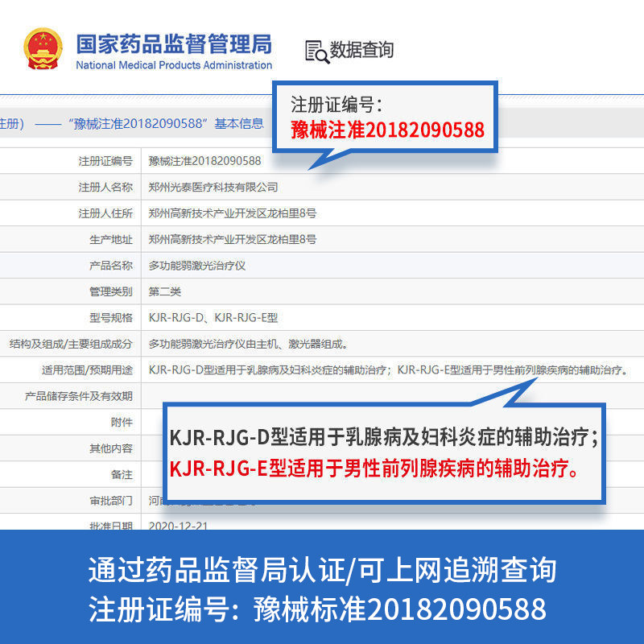Image resolution: width=644 pixels, height=644 pixels.
Task: Select the 适用范围/预期用途 label
Action: 87,370
